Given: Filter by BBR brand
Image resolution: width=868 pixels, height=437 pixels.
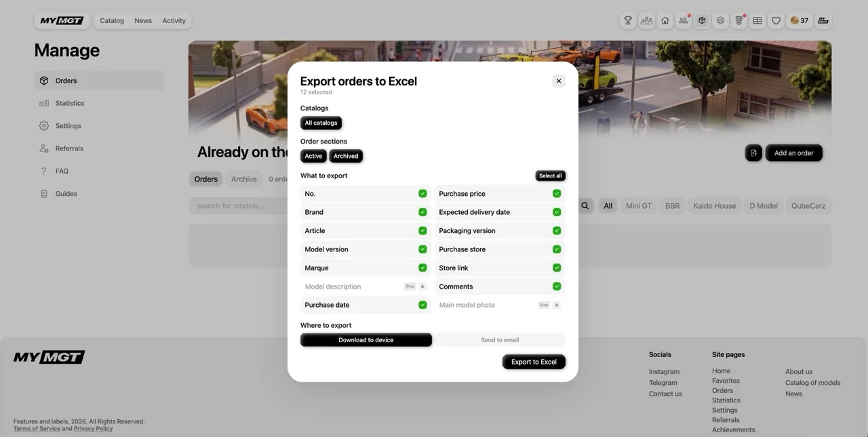Looking at the screenshot, I should click(672, 206).
